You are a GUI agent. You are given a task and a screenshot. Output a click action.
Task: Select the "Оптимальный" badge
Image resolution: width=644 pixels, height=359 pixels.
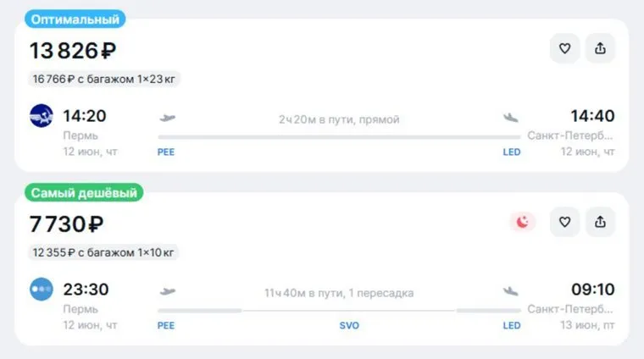pyautogui.click(x=75, y=19)
